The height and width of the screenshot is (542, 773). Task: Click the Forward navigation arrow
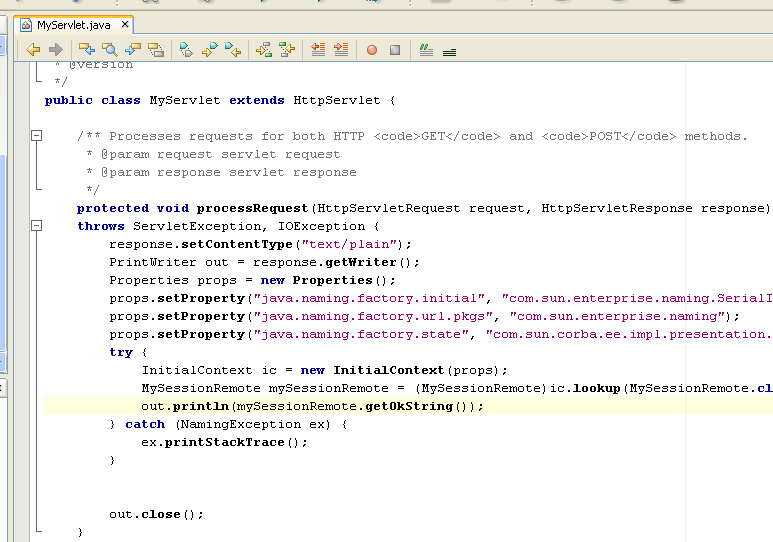pyautogui.click(x=55, y=49)
